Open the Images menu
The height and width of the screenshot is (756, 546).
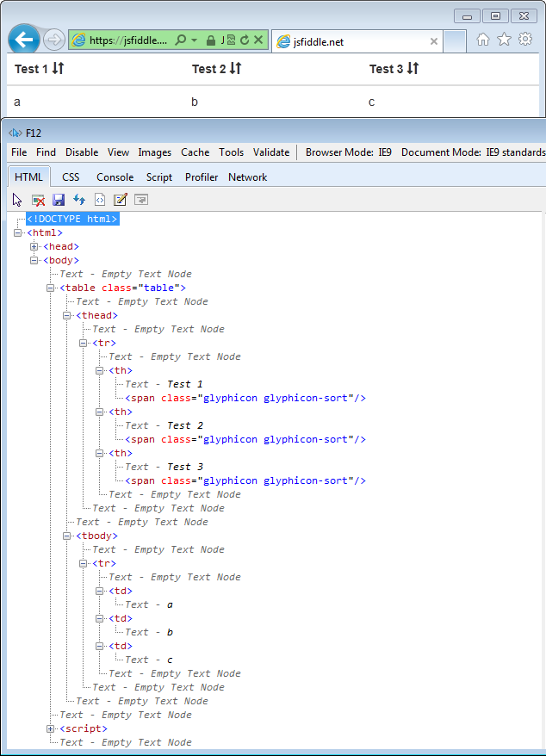[155, 152]
